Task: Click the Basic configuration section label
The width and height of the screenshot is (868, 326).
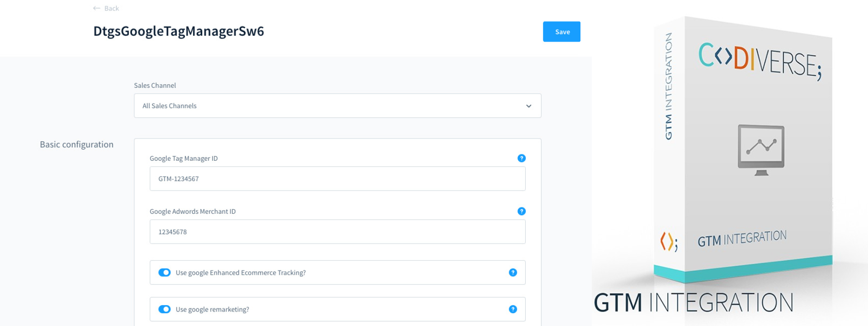Action: pos(76,144)
